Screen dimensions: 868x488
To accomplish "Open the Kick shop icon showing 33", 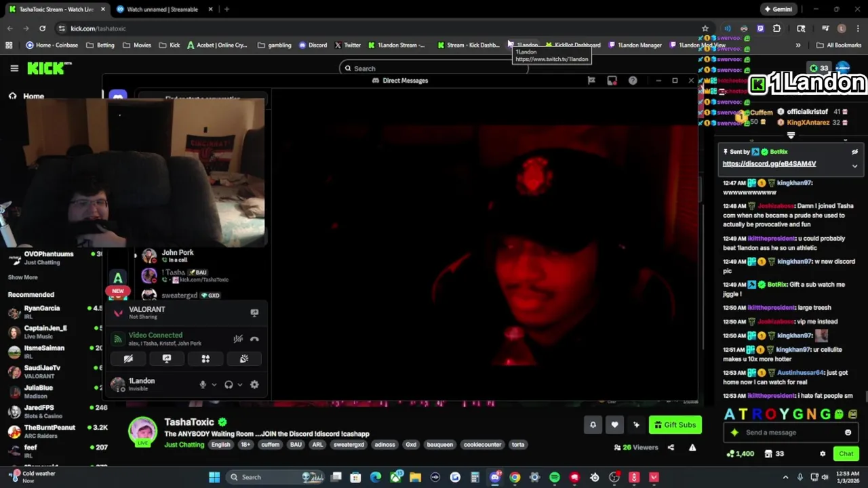I will pos(774,454).
